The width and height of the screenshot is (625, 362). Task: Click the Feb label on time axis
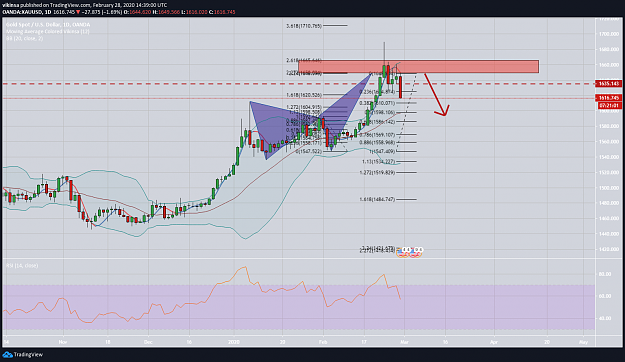click(x=323, y=342)
